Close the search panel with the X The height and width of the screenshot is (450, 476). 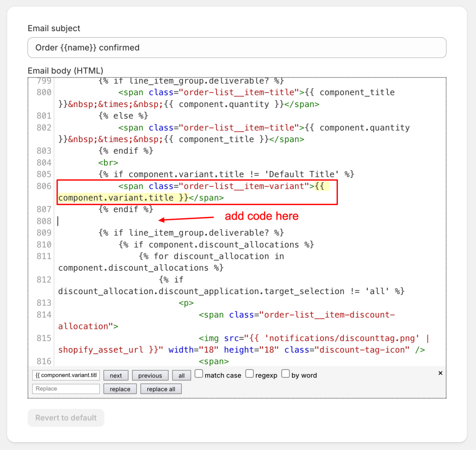pyautogui.click(x=440, y=373)
